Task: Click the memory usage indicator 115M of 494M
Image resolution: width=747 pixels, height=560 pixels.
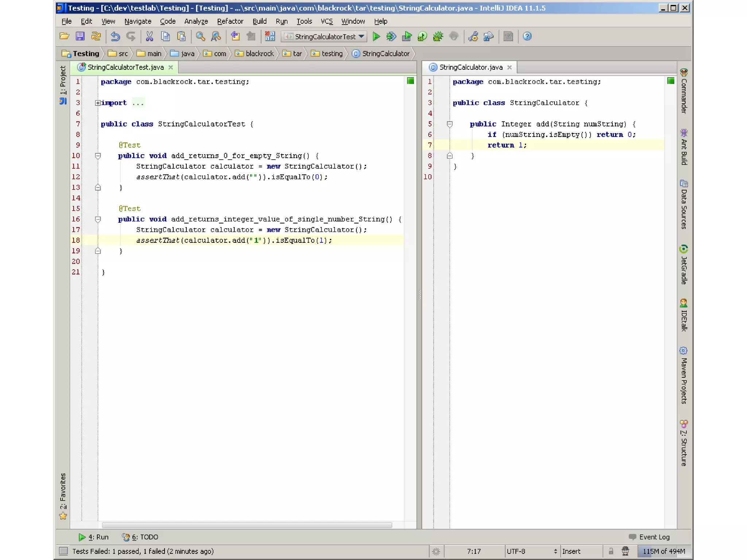Action: 664,551
